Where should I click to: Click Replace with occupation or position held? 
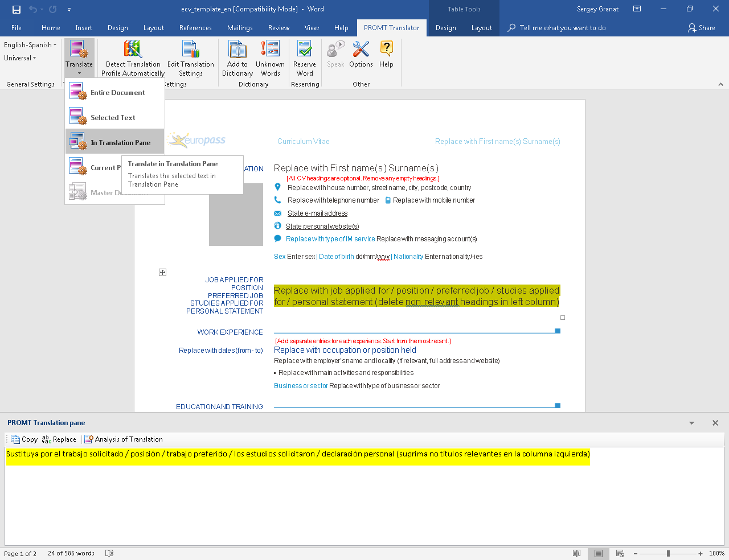pyautogui.click(x=345, y=350)
